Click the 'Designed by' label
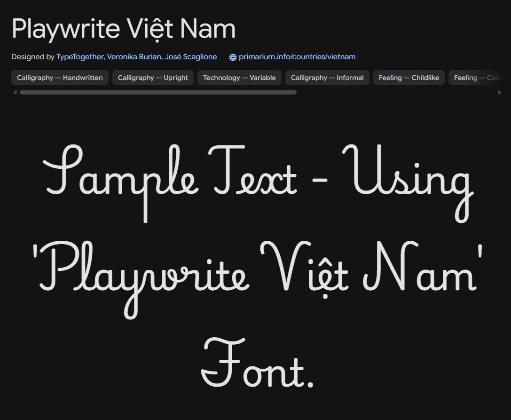 [32, 57]
